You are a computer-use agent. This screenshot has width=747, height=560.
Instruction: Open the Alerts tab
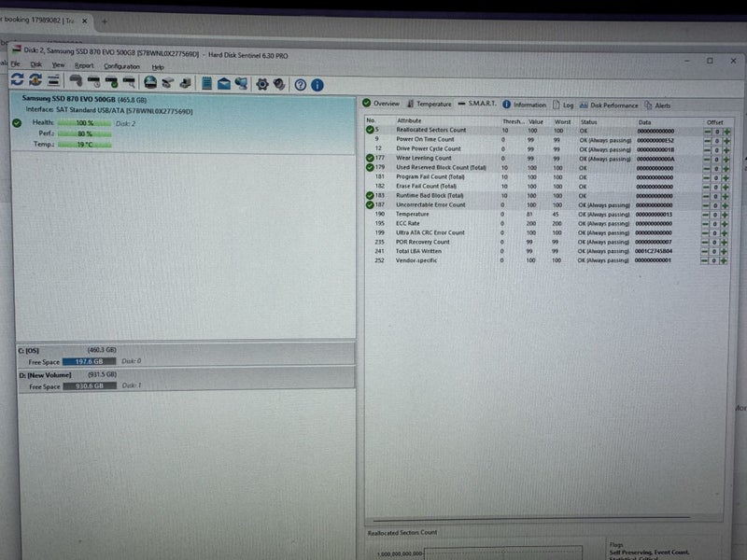click(657, 105)
